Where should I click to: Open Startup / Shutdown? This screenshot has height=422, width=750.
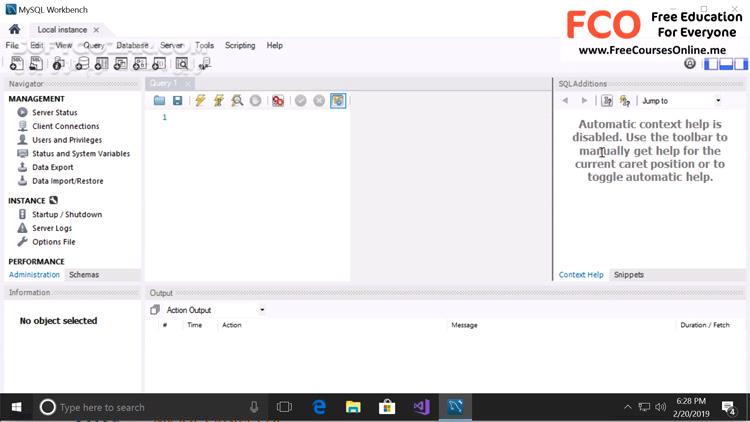coord(67,214)
